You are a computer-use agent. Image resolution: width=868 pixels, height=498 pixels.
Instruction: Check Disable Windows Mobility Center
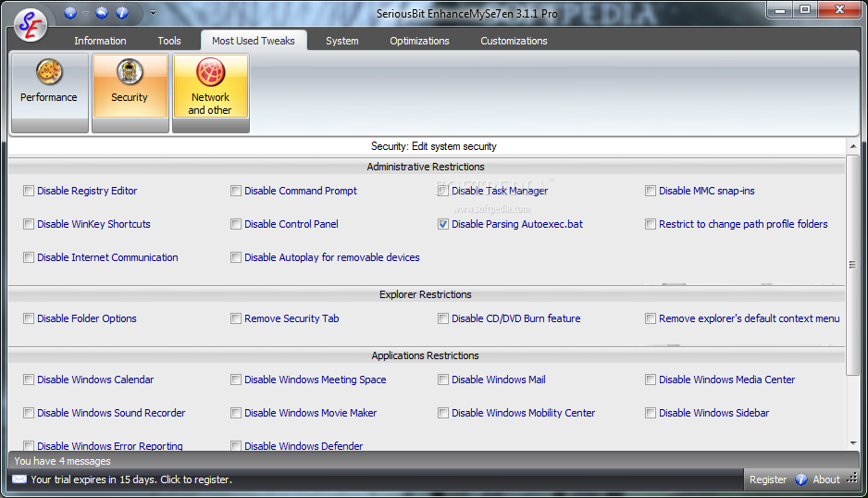443,413
